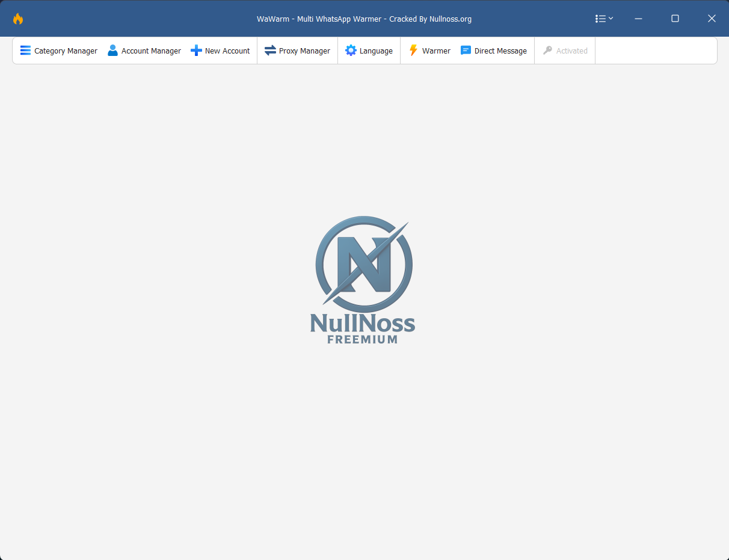Choose the Language text label
The height and width of the screenshot is (560, 729).
point(376,51)
